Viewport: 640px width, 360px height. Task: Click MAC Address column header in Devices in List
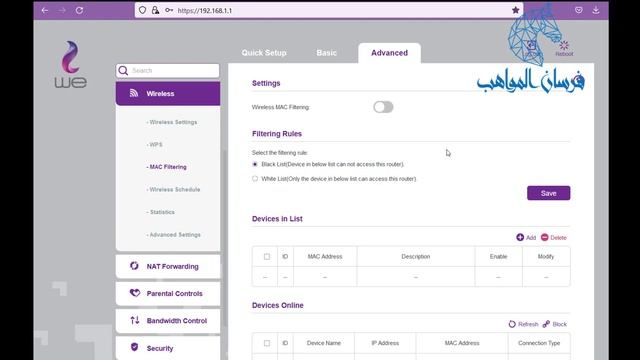(325, 256)
